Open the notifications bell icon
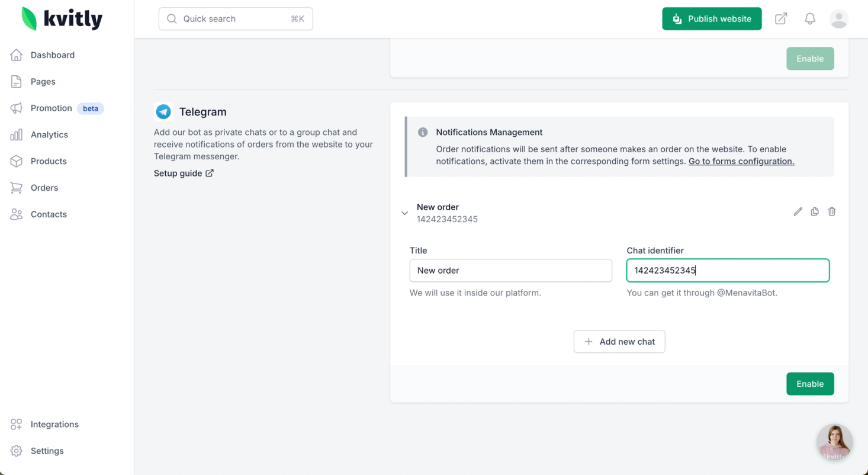 point(810,19)
